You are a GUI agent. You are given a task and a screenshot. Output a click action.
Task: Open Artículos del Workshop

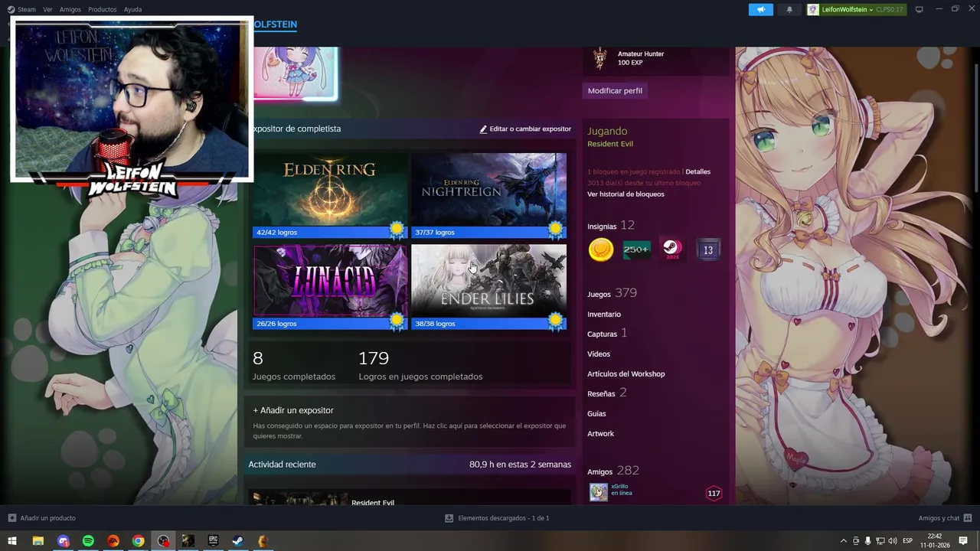(626, 374)
